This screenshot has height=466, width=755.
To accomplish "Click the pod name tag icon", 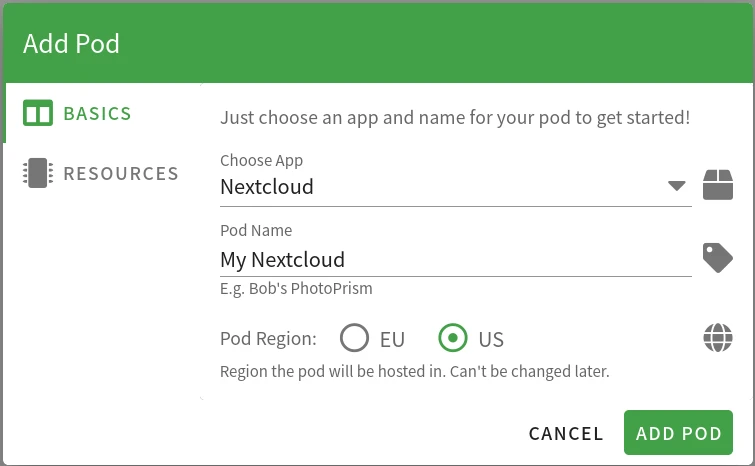I will pos(717,258).
